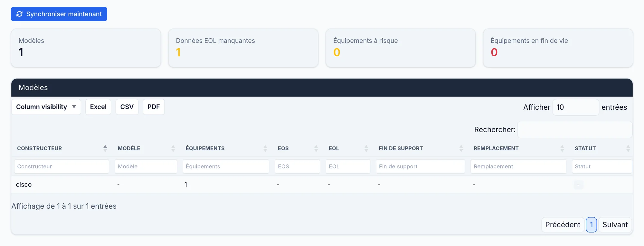The height and width of the screenshot is (246, 644).
Task: Click the Remplacement column header text
Action: pos(496,149)
